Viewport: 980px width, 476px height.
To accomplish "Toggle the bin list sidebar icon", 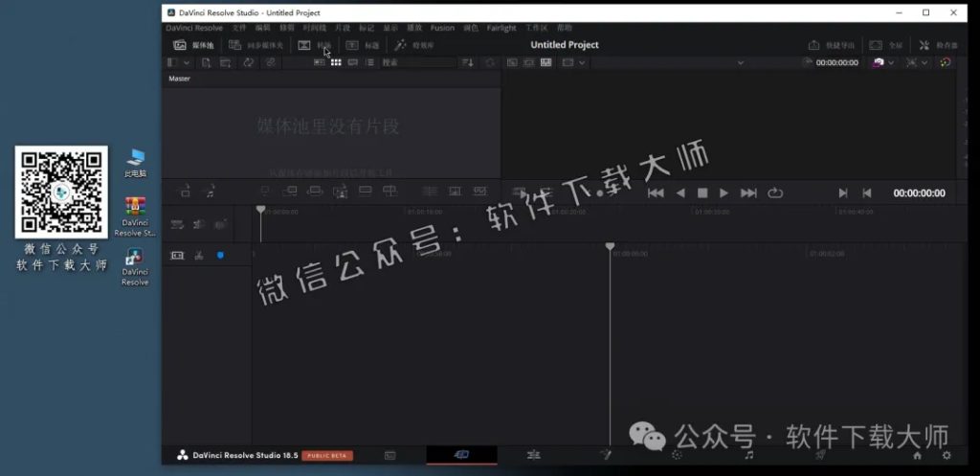I will [x=172, y=62].
